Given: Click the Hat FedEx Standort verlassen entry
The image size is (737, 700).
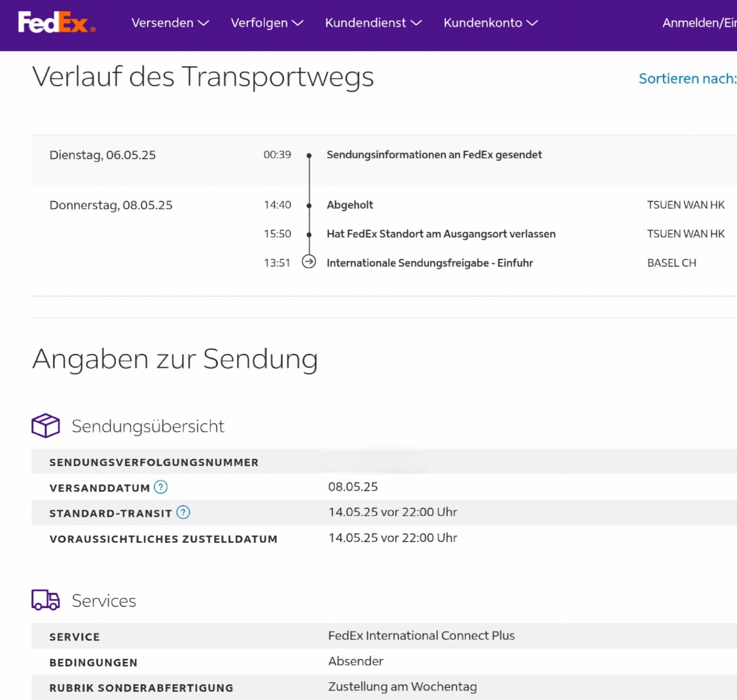Looking at the screenshot, I should [x=441, y=234].
